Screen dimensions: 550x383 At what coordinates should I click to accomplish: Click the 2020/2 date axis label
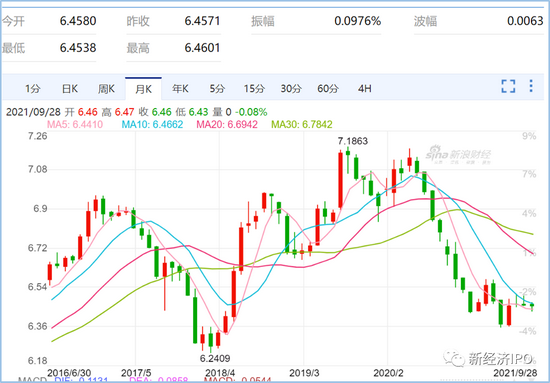[x=388, y=372]
